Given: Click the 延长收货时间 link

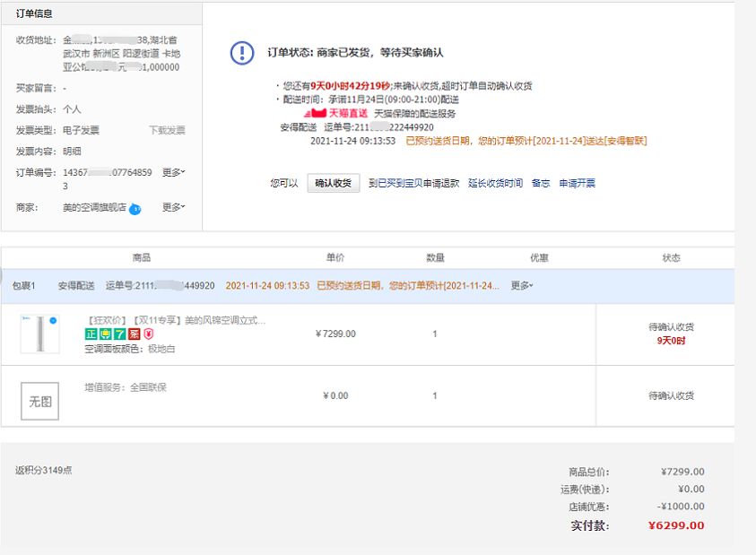Looking at the screenshot, I should (x=495, y=183).
